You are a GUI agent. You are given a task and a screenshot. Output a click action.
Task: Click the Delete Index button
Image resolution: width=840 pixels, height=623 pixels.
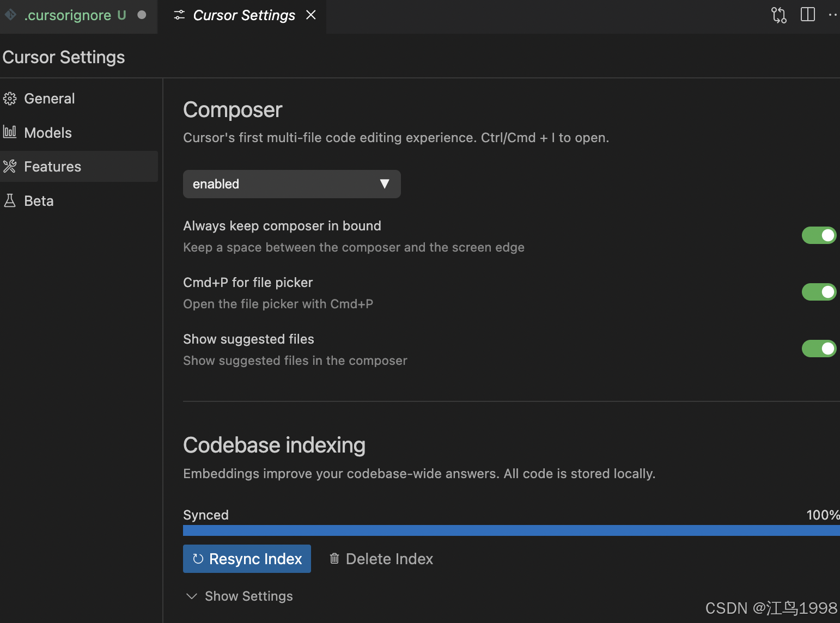[x=381, y=559]
